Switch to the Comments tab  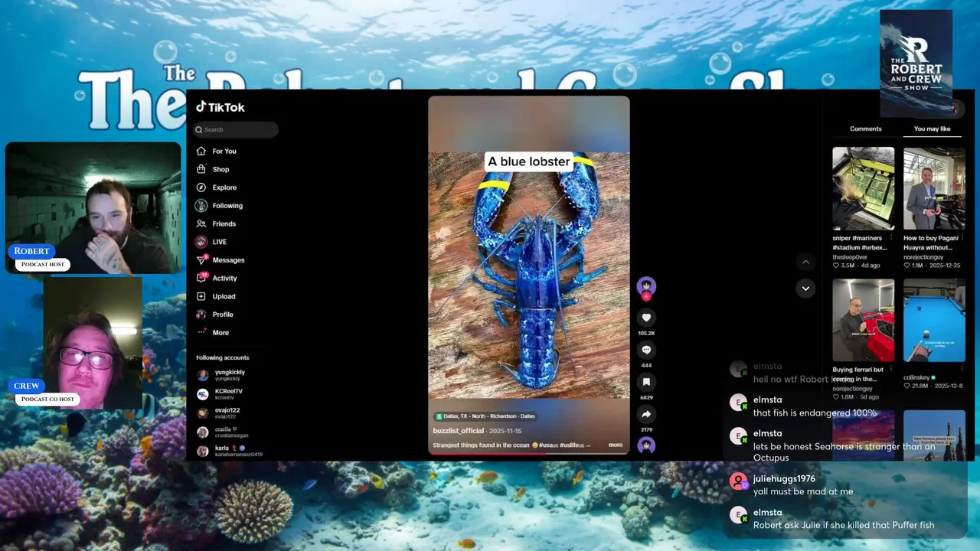tap(866, 129)
